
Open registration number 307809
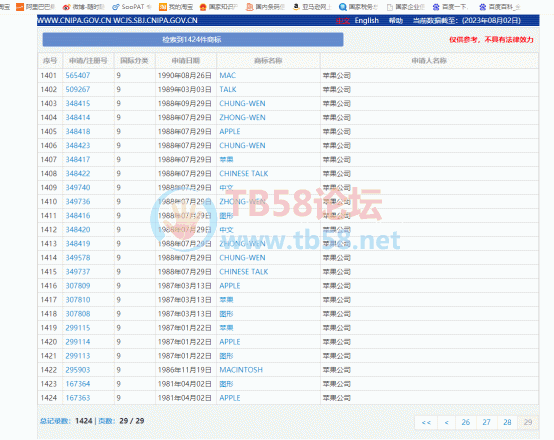tap(78, 286)
